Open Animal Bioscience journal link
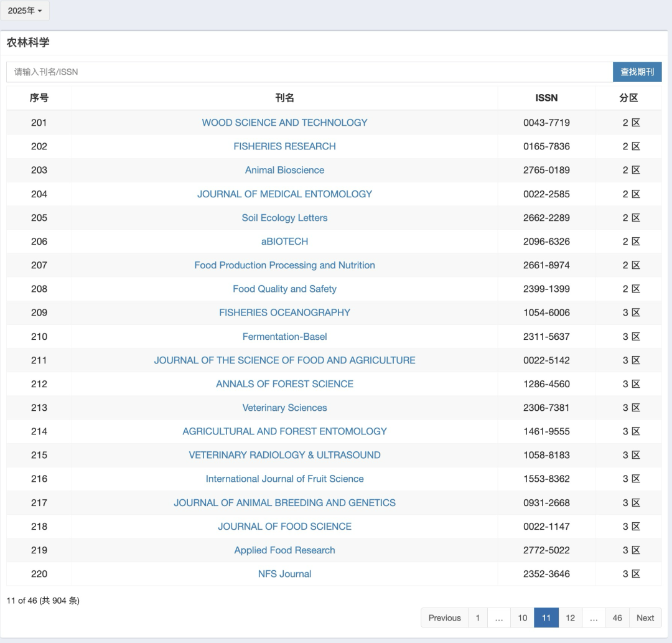Image resolution: width=672 pixels, height=643 pixels. coord(284,170)
